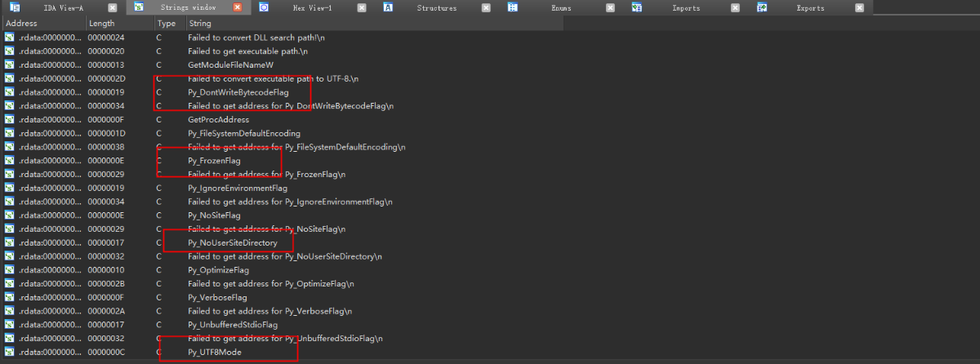This screenshot has width=980, height=364.
Task: Select the Py_OptimizeFlag string entry
Action: (x=218, y=270)
